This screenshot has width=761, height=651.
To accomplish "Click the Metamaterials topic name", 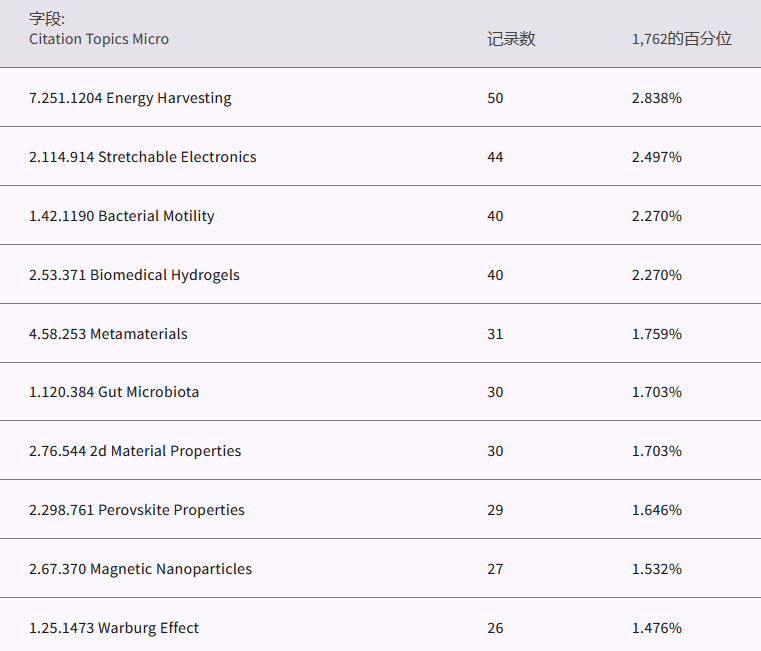I will [x=108, y=334].
